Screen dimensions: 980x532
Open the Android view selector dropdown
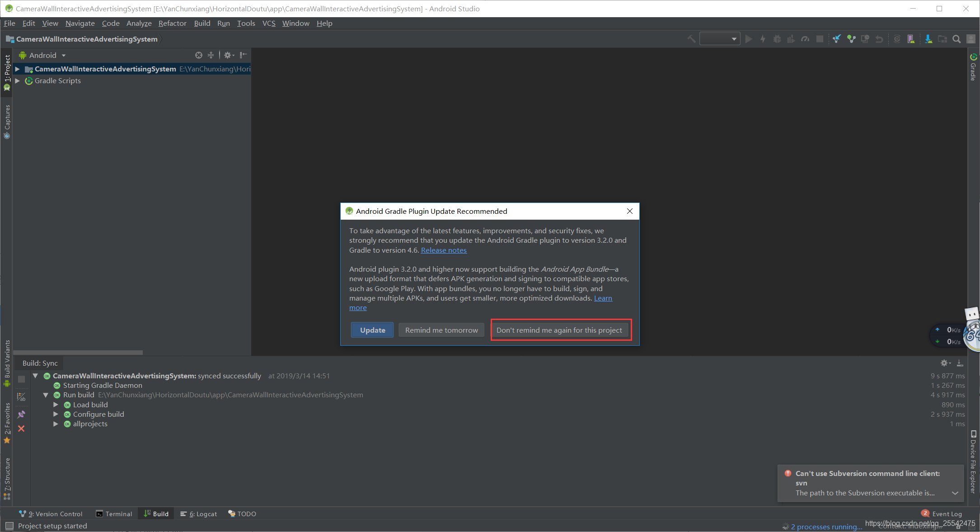pos(42,55)
